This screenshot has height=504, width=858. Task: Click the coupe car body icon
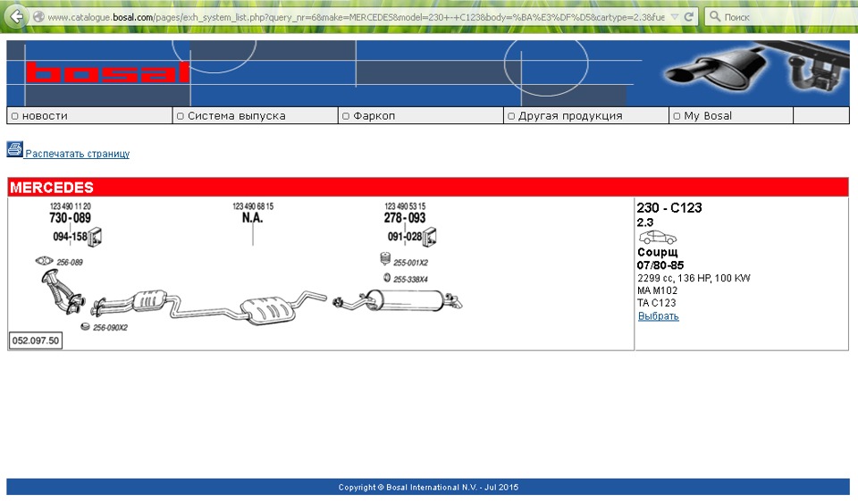pyautogui.click(x=657, y=238)
